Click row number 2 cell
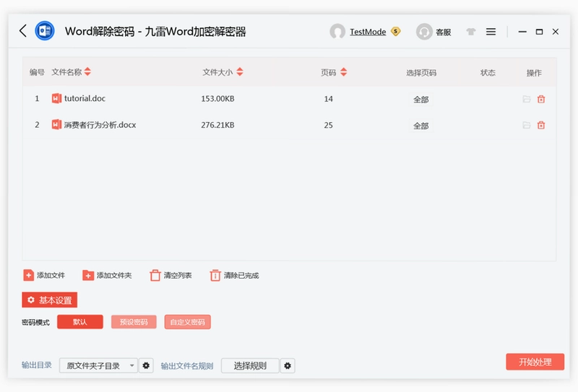The width and height of the screenshot is (578, 392). [x=37, y=125]
